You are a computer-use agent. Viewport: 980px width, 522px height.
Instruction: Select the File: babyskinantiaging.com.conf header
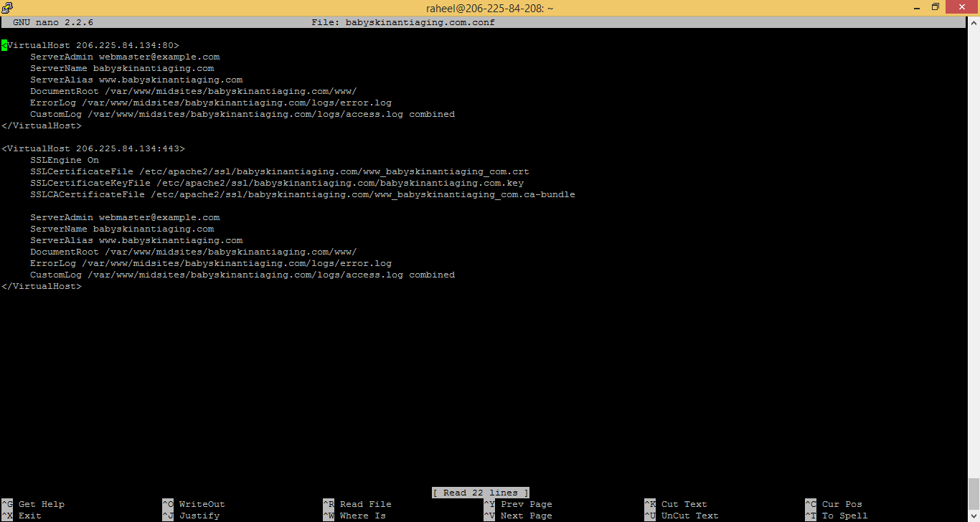[403, 22]
